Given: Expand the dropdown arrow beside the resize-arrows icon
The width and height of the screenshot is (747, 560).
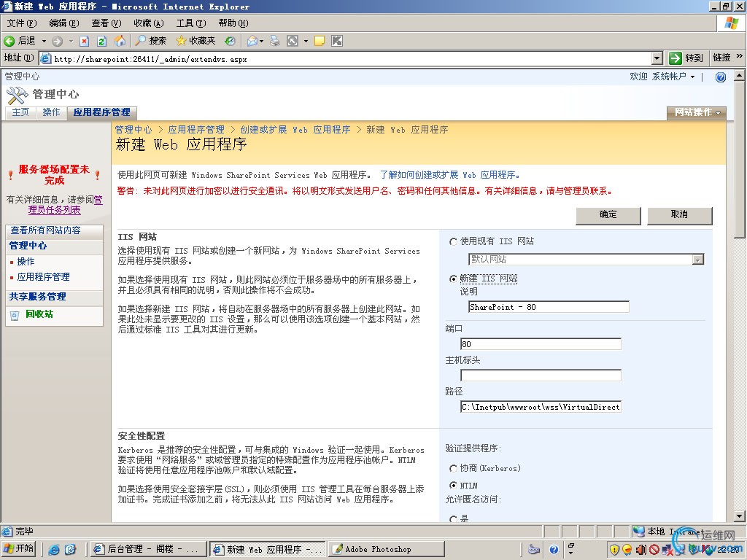Looking at the screenshot, I should 306,41.
